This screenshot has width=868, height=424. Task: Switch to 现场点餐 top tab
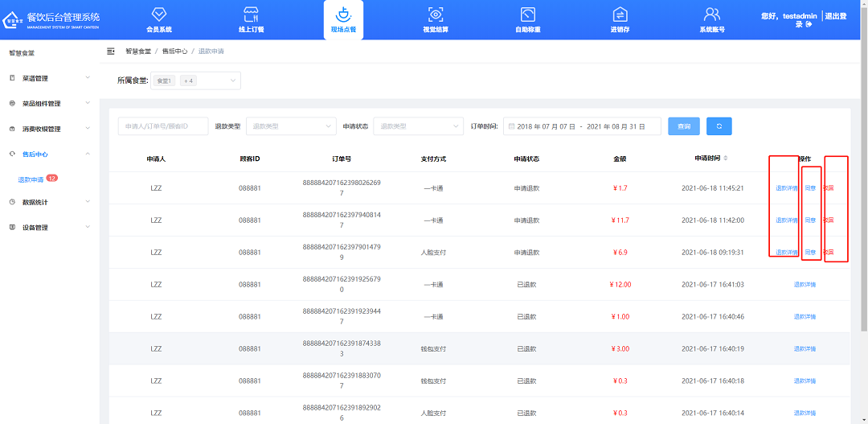pos(343,19)
